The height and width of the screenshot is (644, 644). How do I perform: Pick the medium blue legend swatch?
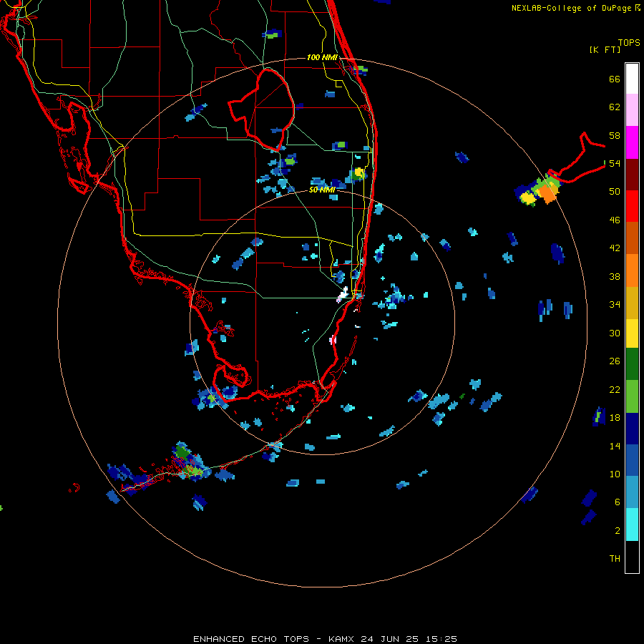(632, 460)
